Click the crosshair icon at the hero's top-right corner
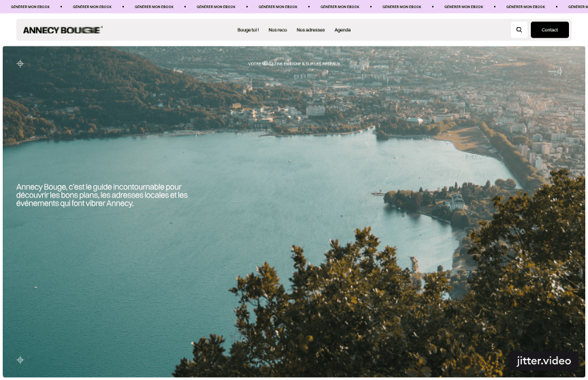This screenshot has height=380, width=588. click(x=559, y=71)
